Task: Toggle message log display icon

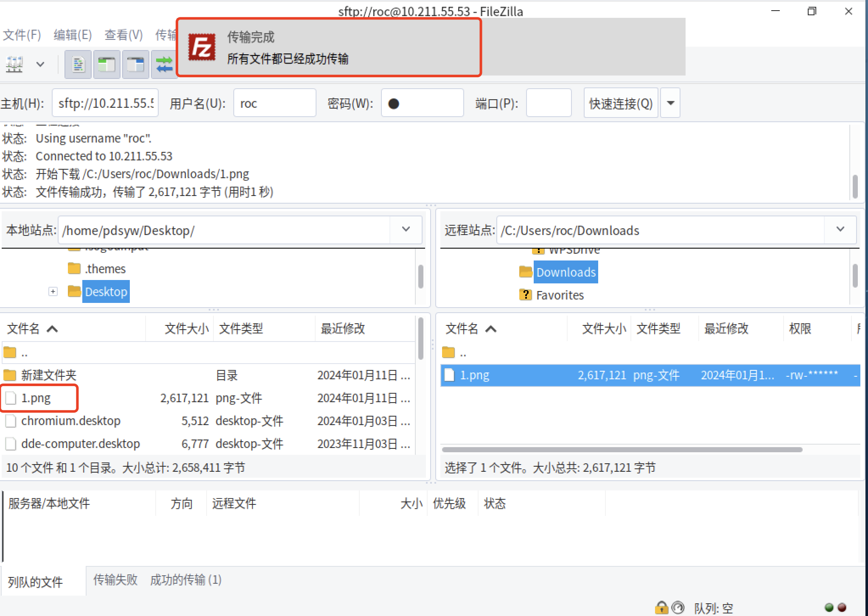Action: click(78, 64)
